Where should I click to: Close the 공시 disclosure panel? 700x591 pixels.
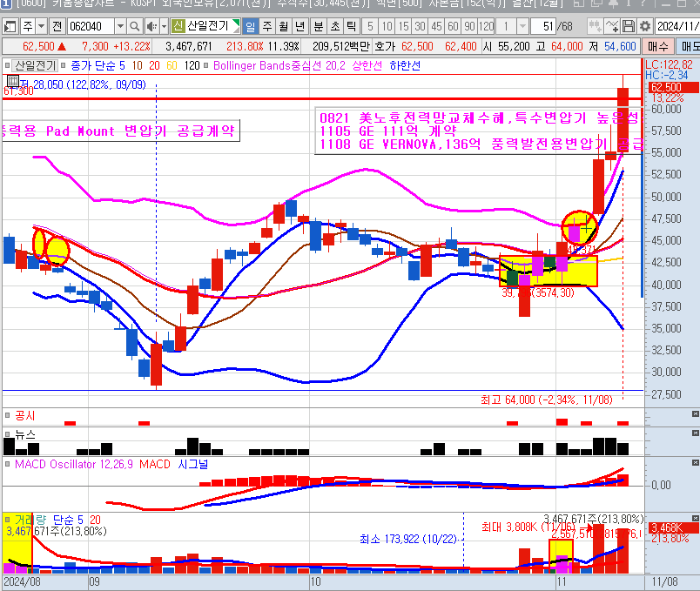click(x=695, y=414)
